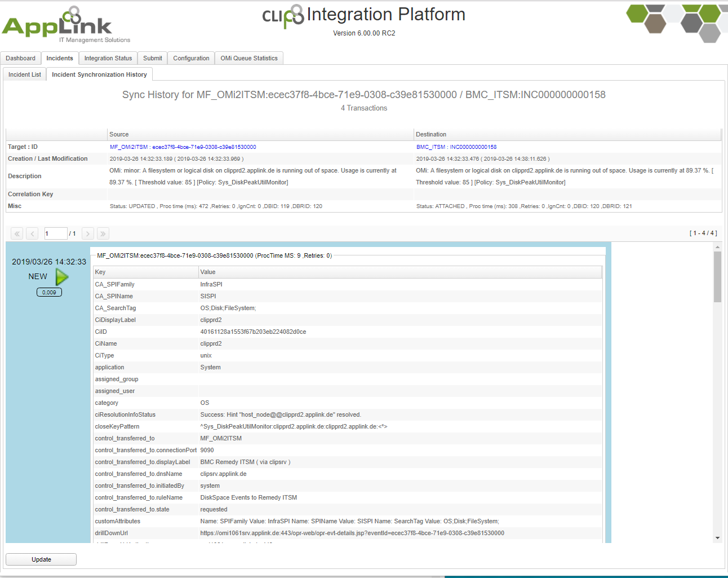The height and width of the screenshot is (578, 728).
Task: Click the record range indicator 1 - 4 / 4
Action: point(703,233)
